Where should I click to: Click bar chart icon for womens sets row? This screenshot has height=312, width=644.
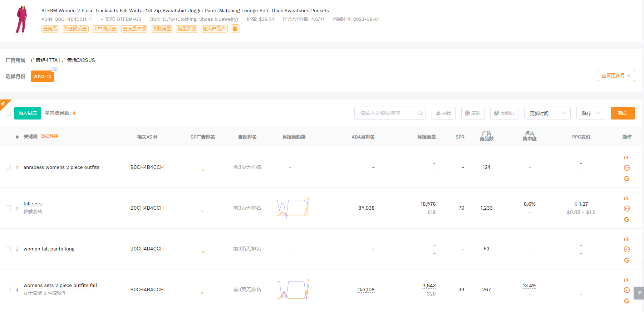tap(626, 279)
